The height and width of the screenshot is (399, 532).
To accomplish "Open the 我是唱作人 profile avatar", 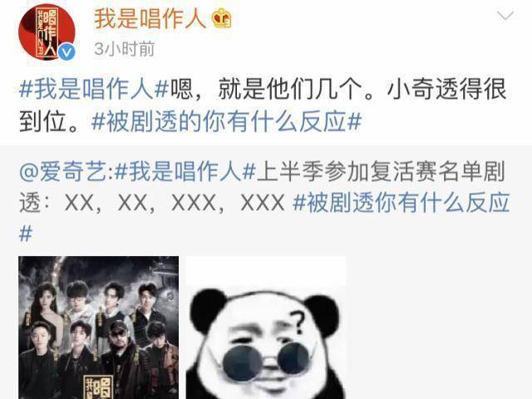I will point(47,32).
